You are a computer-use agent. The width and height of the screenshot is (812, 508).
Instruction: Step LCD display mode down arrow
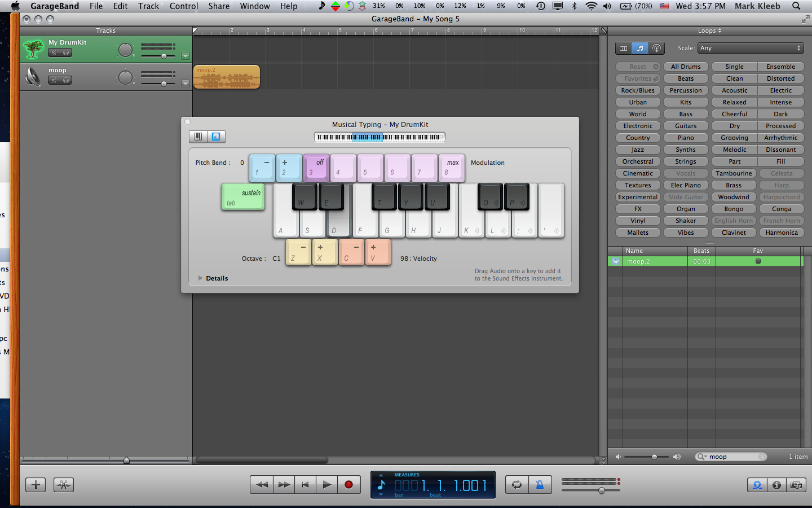tap(381, 494)
